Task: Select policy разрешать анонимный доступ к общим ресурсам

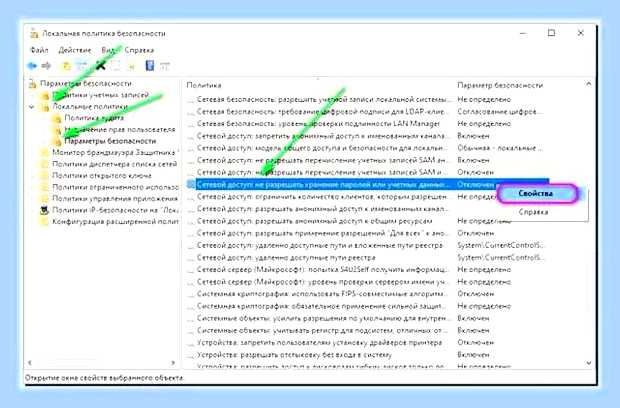Action: point(314,221)
